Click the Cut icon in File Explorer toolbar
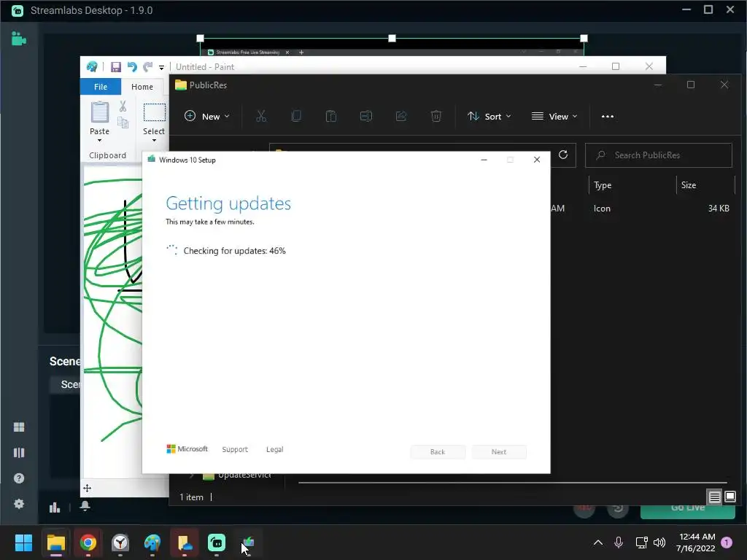Viewport: 747px width, 560px height. tap(261, 116)
